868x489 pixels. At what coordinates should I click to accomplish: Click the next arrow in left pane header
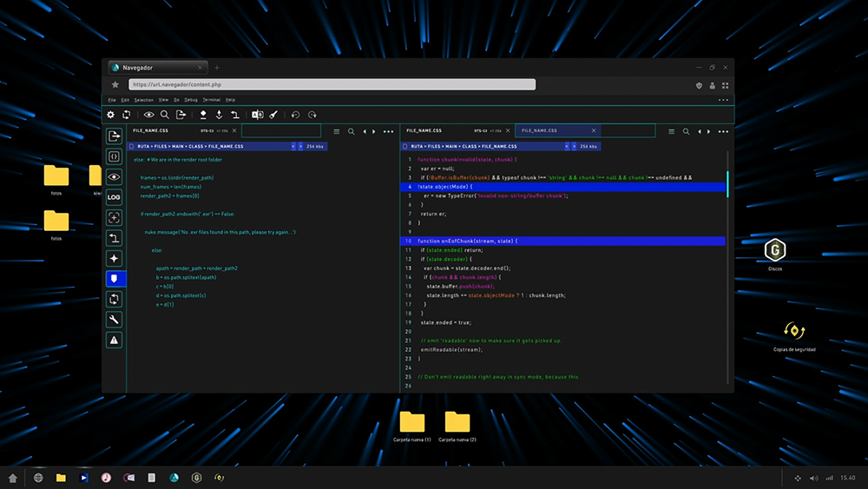click(x=374, y=132)
